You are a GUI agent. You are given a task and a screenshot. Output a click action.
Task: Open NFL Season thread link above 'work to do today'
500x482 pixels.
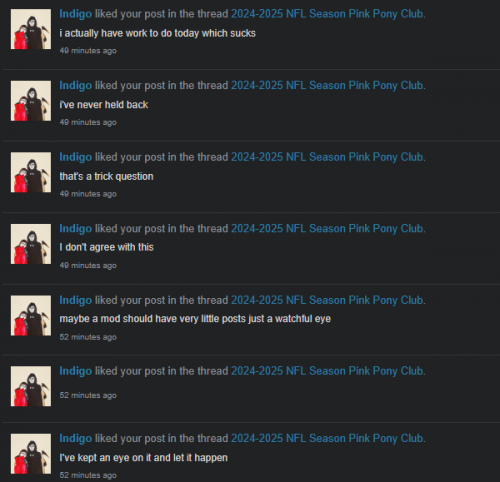[328, 14]
